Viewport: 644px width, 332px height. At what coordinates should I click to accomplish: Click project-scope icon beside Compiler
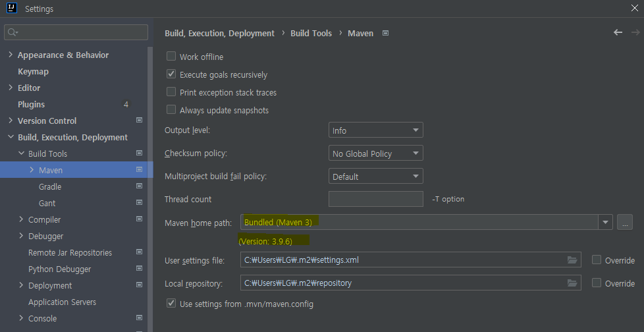coord(139,219)
